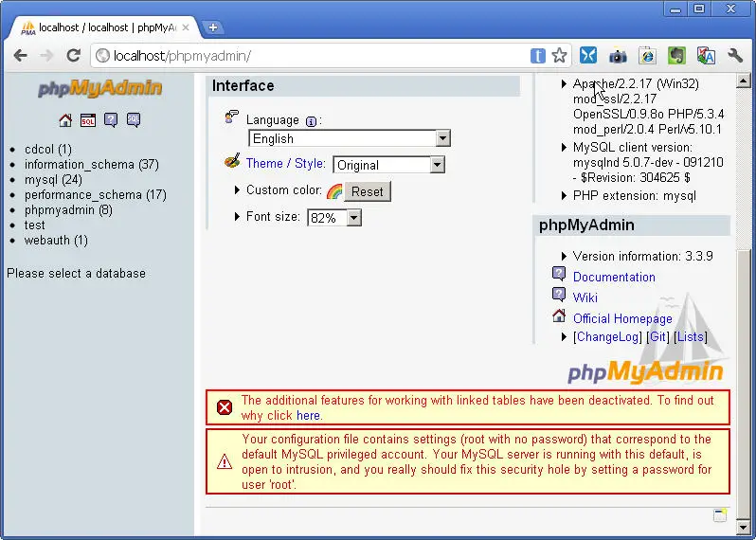The width and height of the screenshot is (756, 540).
Task: Click the icon beside Documentation link
Action: pyautogui.click(x=559, y=274)
